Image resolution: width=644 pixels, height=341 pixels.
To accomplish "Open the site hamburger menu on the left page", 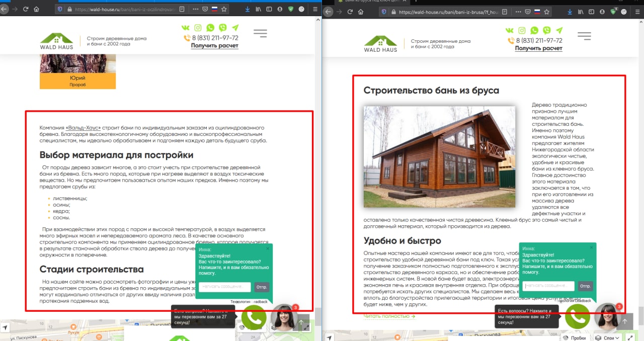I will [x=260, y=34].
